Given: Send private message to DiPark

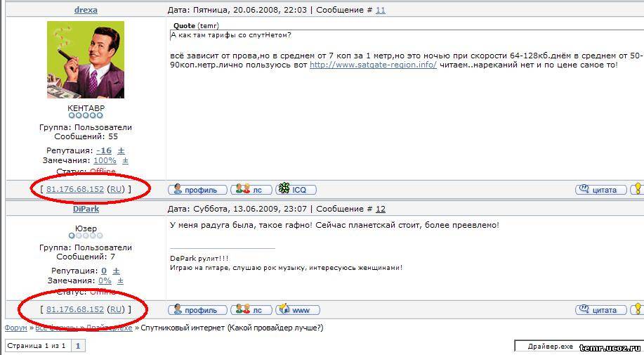Looking at the screenshot, I should [x=251, y=310].
